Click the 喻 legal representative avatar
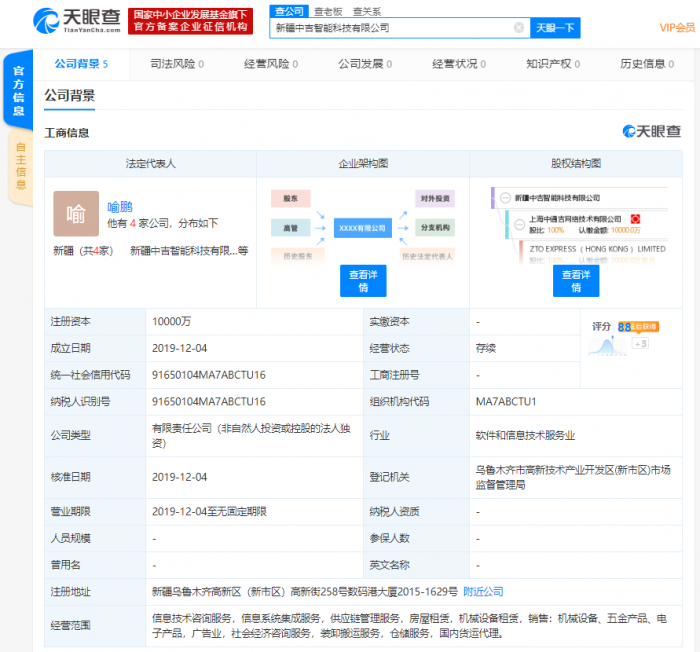 pyautogui.click(x=76, y=213)
